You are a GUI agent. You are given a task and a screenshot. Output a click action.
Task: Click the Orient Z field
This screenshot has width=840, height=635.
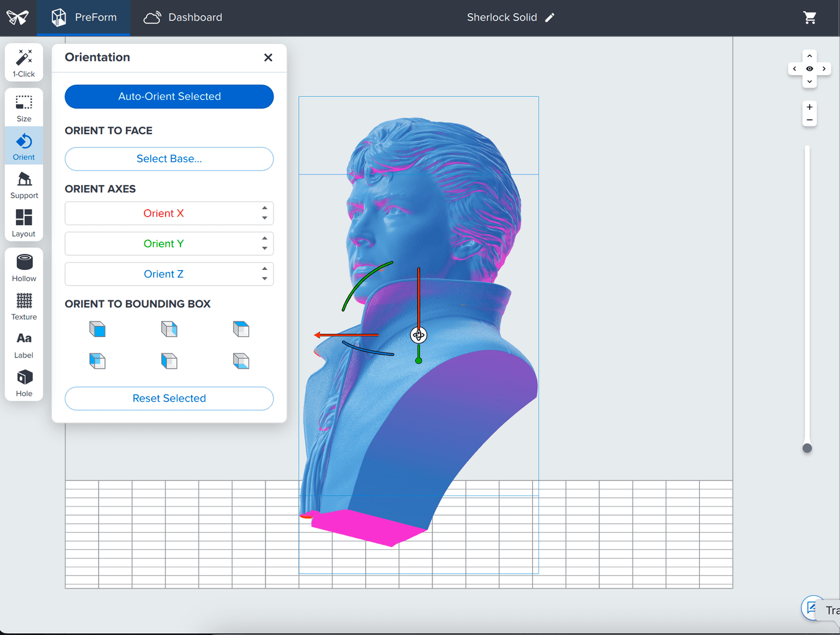(x=169, y=274)
